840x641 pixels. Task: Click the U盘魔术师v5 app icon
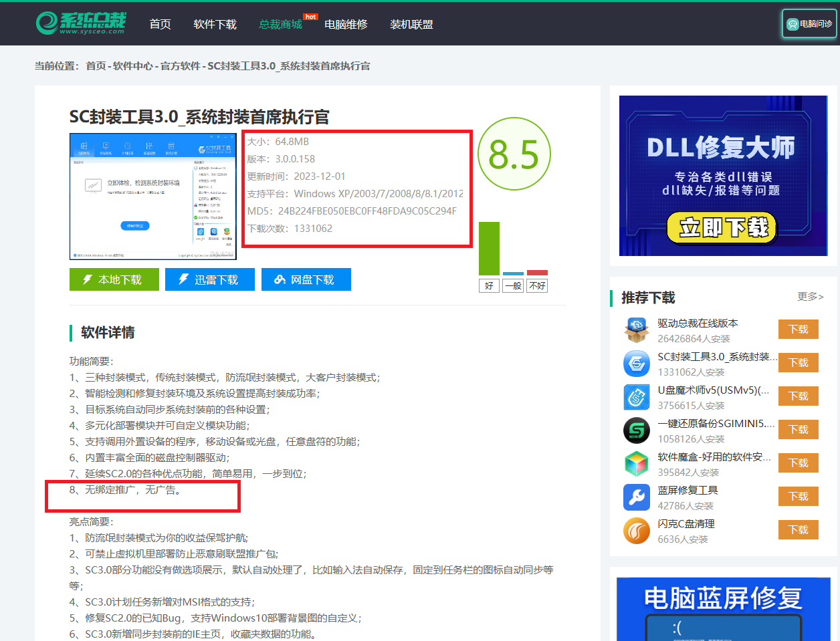[636, 397]
